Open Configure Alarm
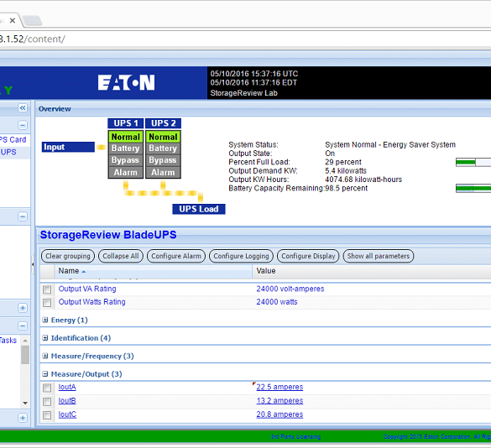 (176, 256)
